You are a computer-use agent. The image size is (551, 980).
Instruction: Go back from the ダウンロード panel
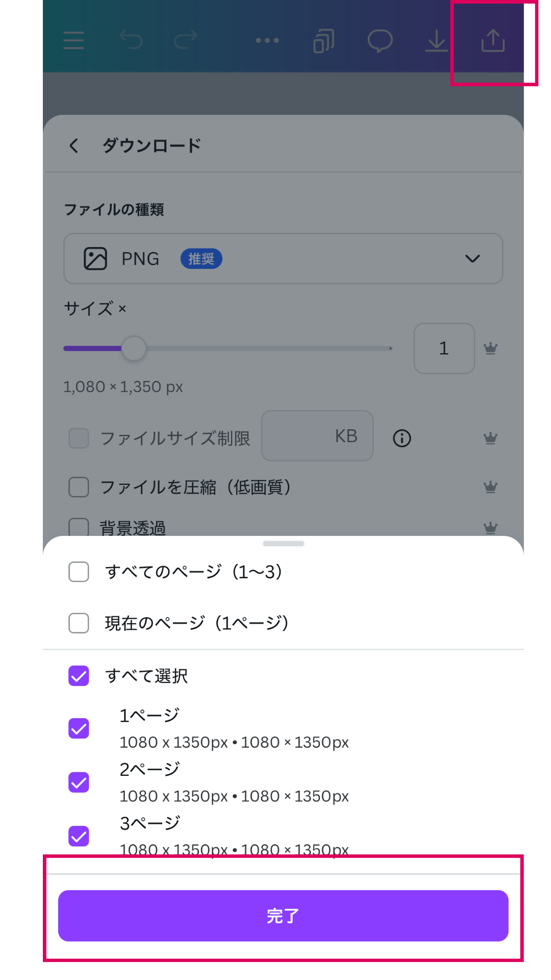coord(74,145)
